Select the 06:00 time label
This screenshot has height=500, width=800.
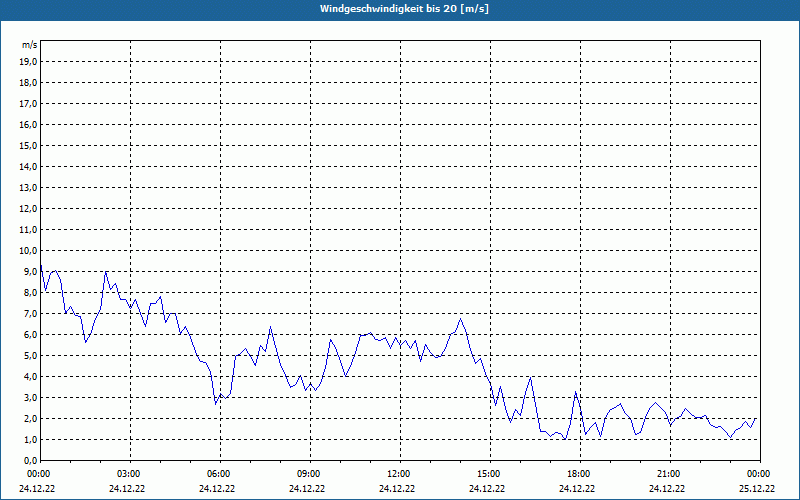[x=218, y=474]
